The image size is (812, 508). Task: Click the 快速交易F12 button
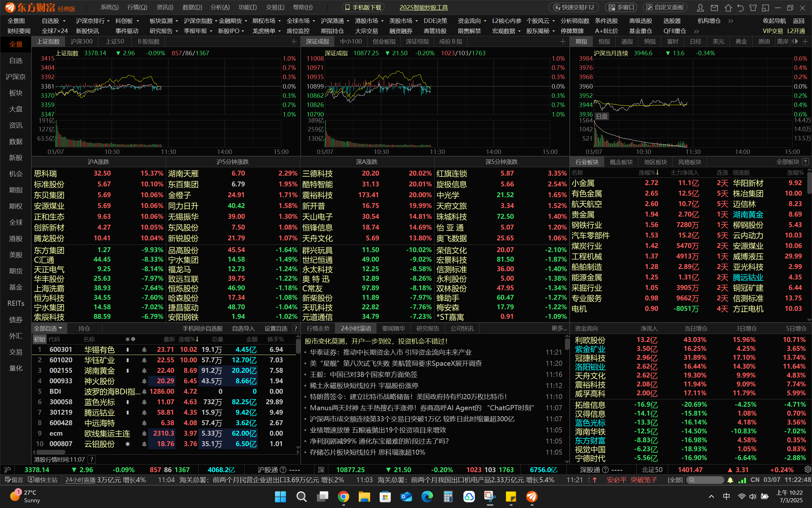pos(574,7)
